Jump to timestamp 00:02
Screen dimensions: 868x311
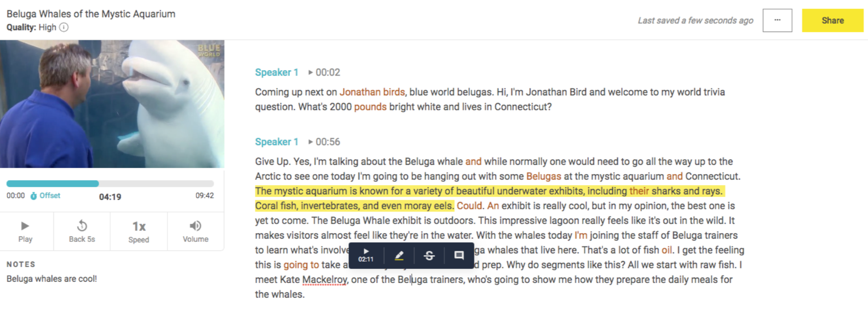(324, 72)
